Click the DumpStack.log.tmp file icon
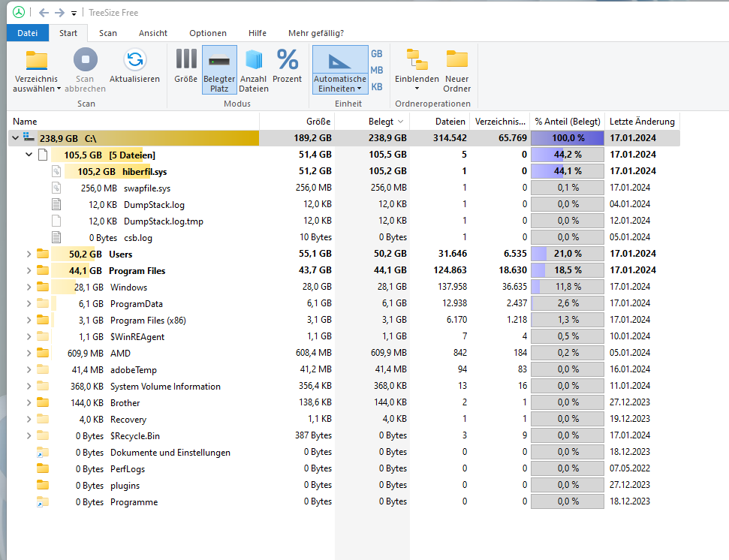Viewport: 729px width, 560px height. point(56,221)
